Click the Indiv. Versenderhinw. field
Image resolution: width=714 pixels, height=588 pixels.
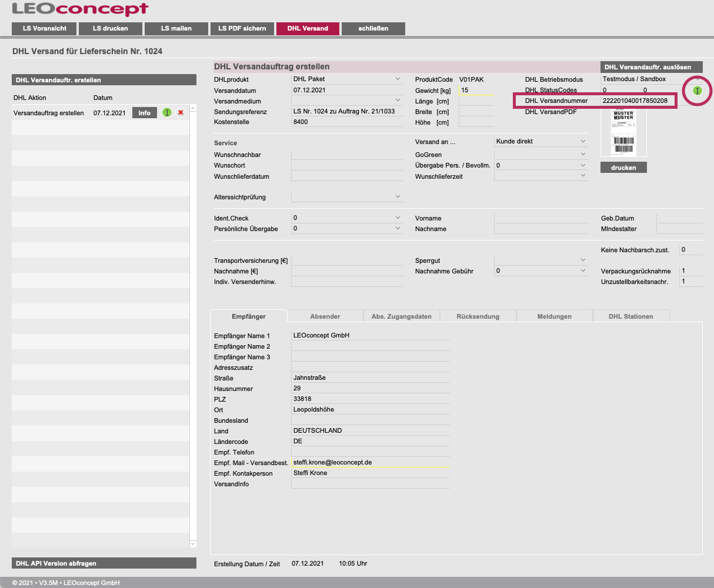pos(347,282)
